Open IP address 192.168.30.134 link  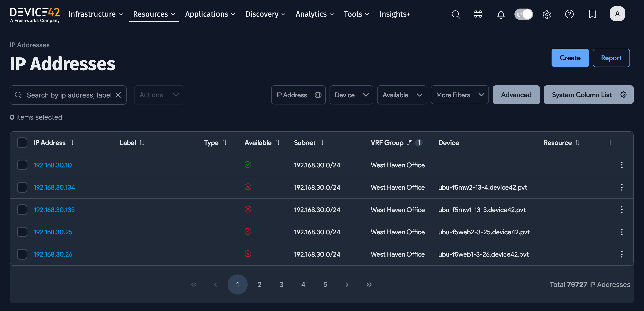(54, 187)
